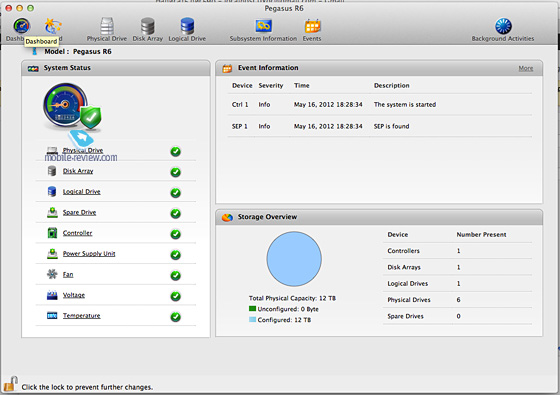Open Events in the toolbar
560x395 pixels.
[312, 30]
